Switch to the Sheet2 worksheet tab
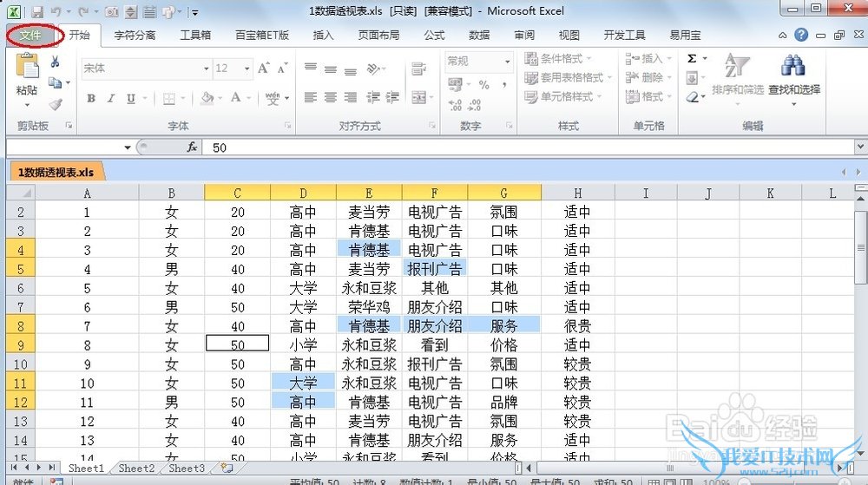The image size is (868, 485). tap(137, 469)
